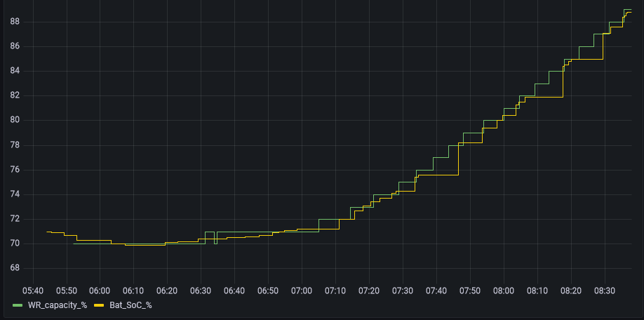Click the 06:20 time axis label
The image size is (644, 320).
tap(167, 291)
